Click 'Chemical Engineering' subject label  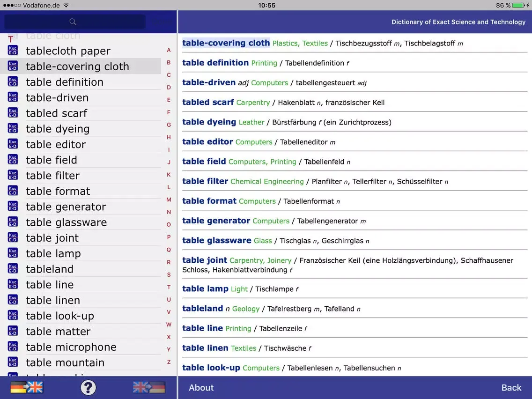267,182
